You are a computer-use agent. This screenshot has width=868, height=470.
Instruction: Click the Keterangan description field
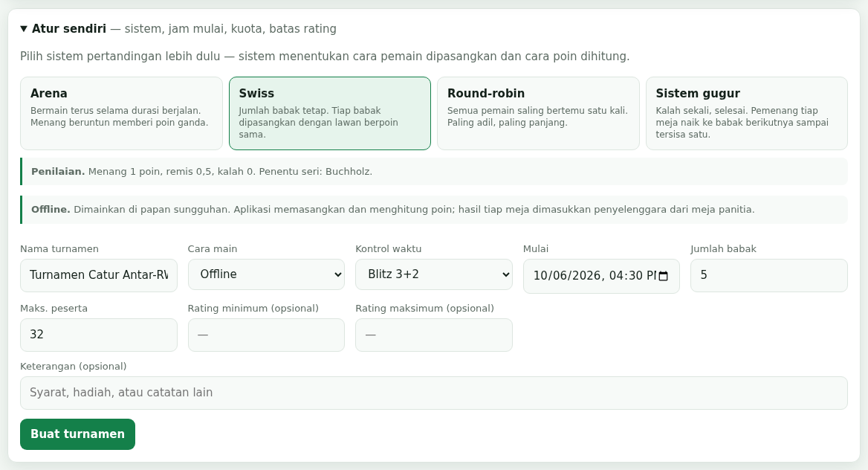tap(434, 393)
